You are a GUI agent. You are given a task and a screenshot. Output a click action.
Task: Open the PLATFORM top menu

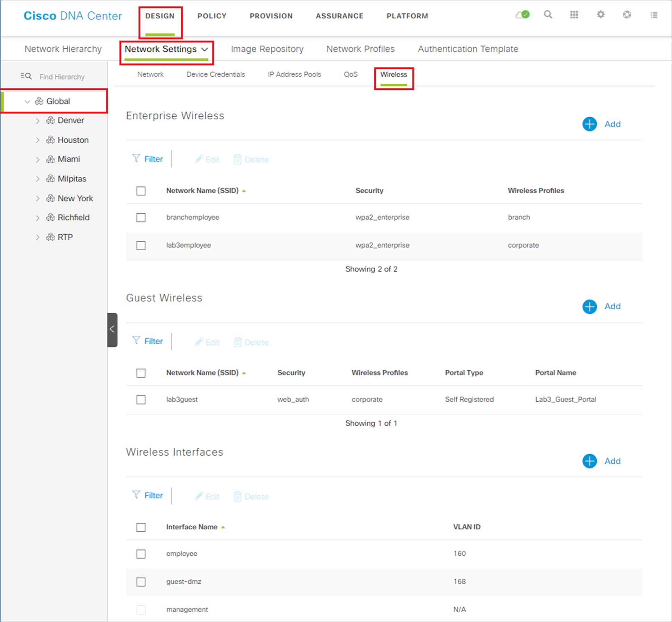click(407, 16)
